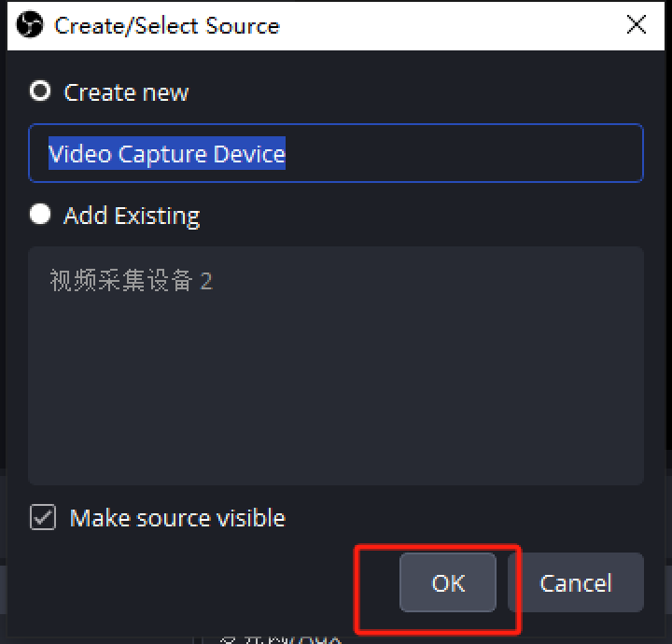Click empty area of existing sources list

(336, 385)
